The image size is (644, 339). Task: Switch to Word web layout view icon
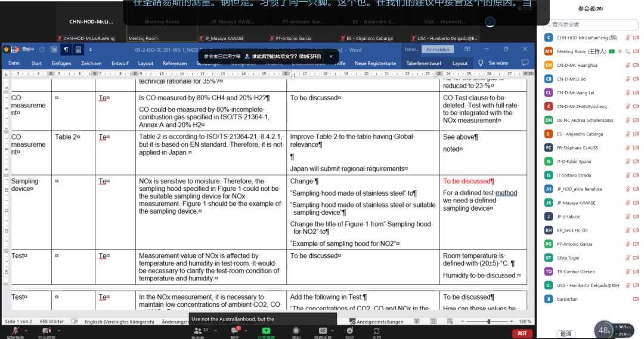point(450,321)
